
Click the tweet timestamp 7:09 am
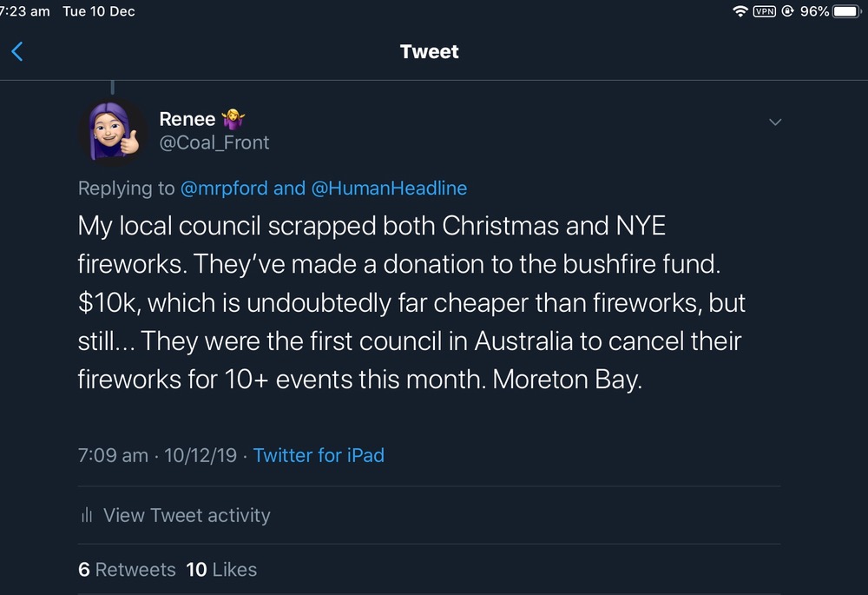pyautogui.click(x=113, y=455)
